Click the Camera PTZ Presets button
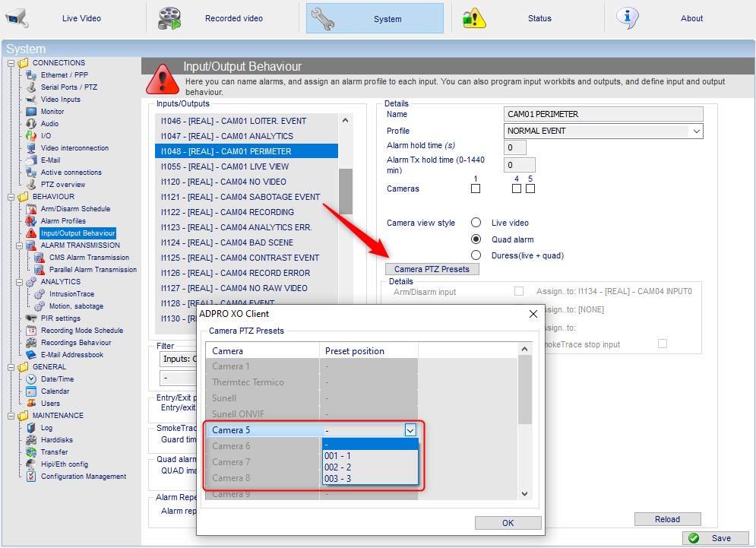 (x=432, y=269)
